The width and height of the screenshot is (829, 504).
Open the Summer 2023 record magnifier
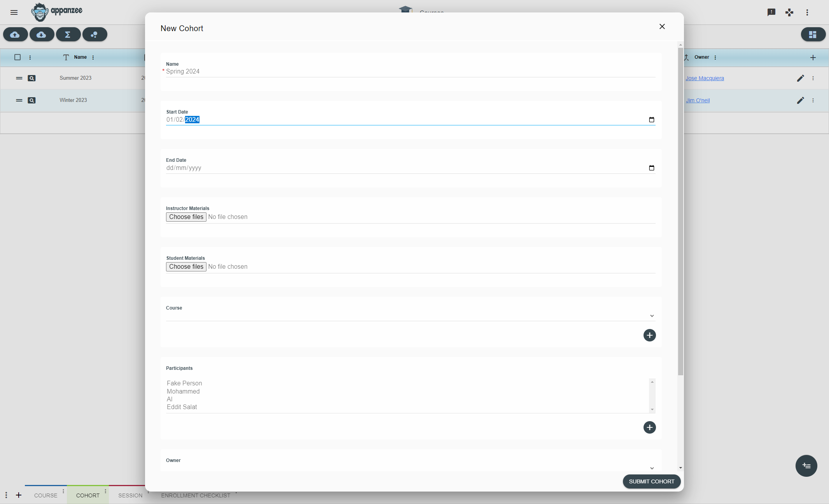(x=32, y=78)
